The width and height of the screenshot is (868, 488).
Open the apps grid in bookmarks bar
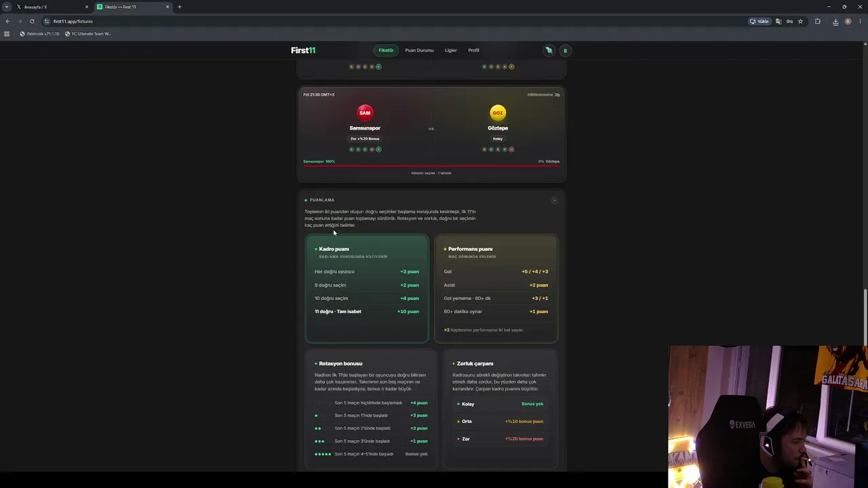pyautogui.click(x=7, y=34)
